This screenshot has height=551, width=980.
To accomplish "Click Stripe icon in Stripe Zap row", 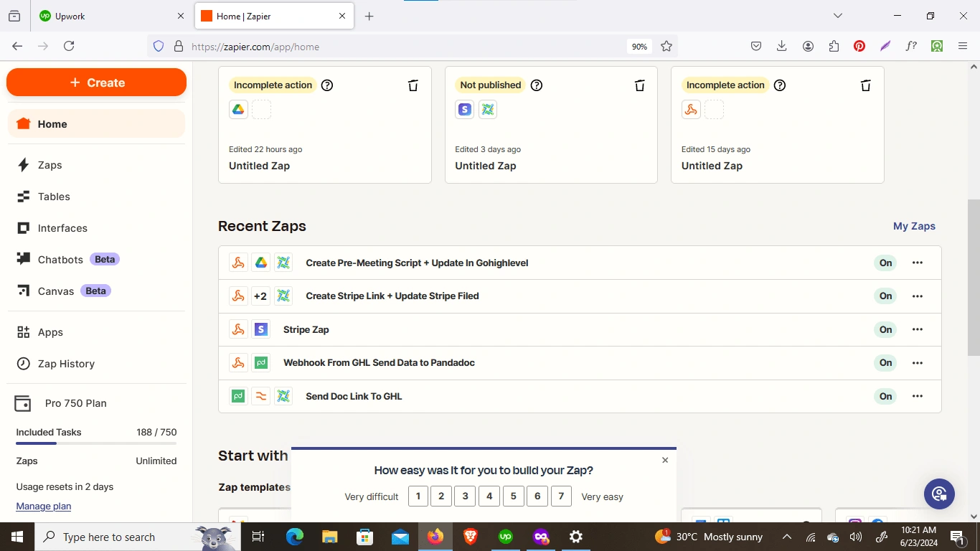I will 260,329.
